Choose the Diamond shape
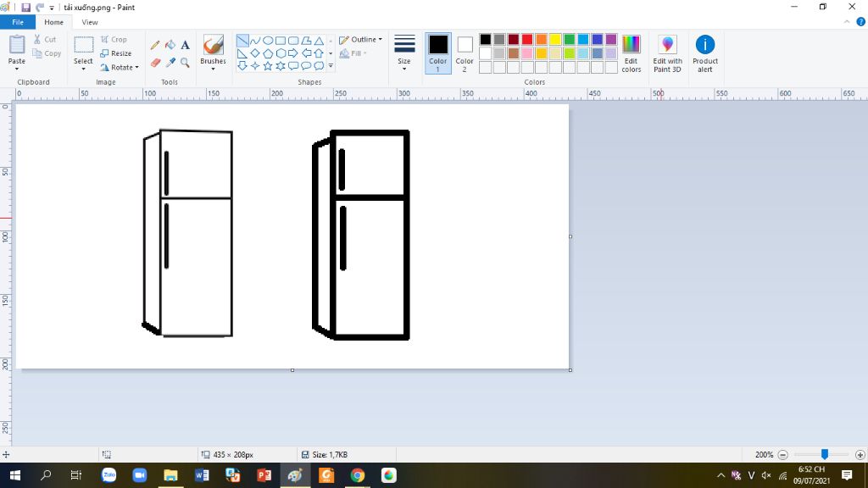Image resolution: width=868 pixels, height=488 pixels. point(255,53)
